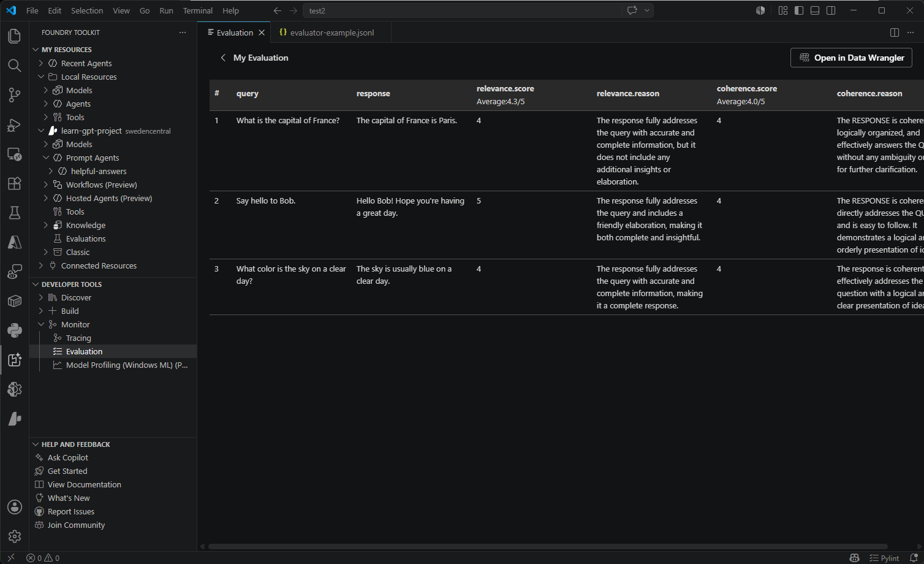Click the remote window status bar icon
The width and height of the screenshot is (924, 564).
(x=10, y=558)
